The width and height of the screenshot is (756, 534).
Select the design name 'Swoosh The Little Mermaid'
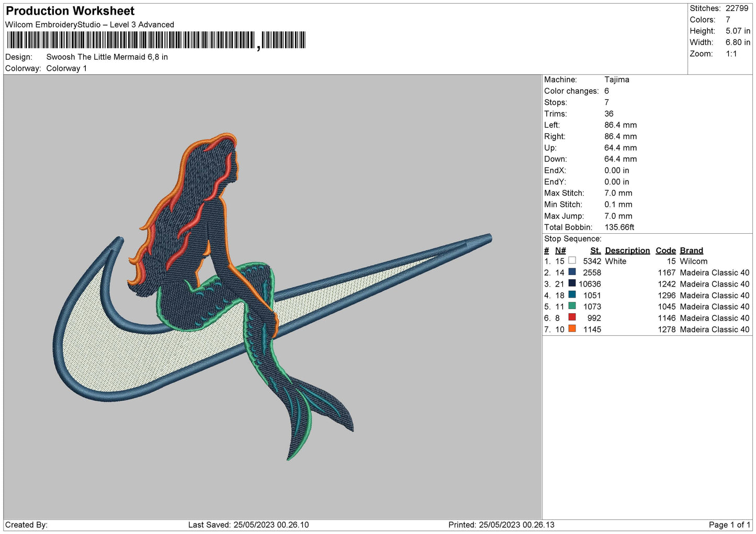coord(107,57)
